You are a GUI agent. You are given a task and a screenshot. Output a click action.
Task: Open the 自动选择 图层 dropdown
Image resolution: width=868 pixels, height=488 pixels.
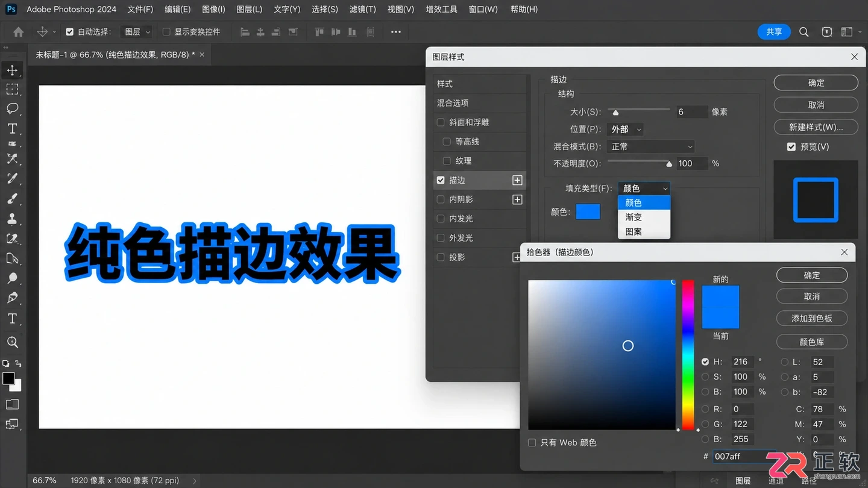coord(137,32)
